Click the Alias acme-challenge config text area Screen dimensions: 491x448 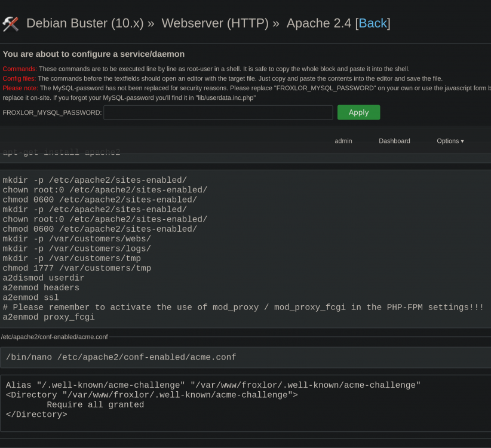pyautogui.click(x=245, y=403)
